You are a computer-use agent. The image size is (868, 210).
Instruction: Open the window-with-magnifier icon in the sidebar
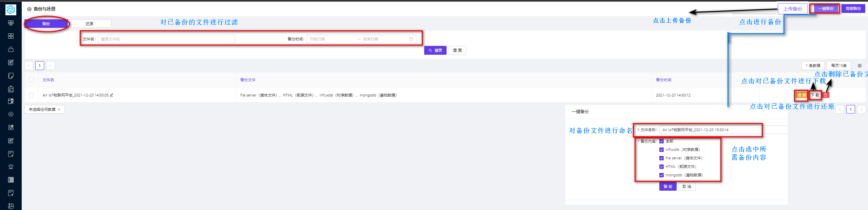(11, 101)
